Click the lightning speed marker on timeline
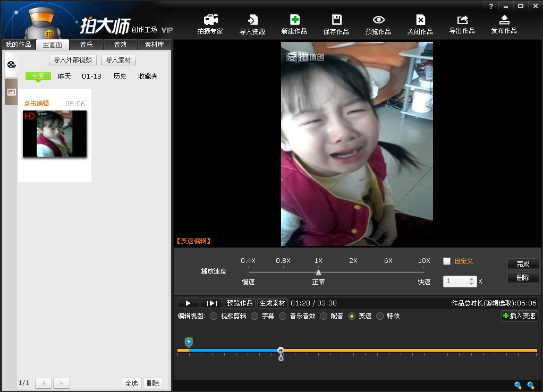 click(189, 342)
